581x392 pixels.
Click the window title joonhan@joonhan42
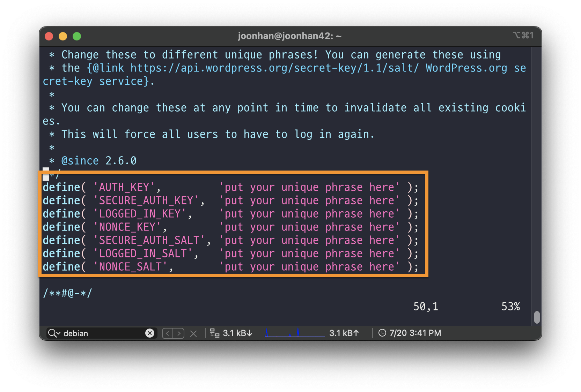(289, 36)
